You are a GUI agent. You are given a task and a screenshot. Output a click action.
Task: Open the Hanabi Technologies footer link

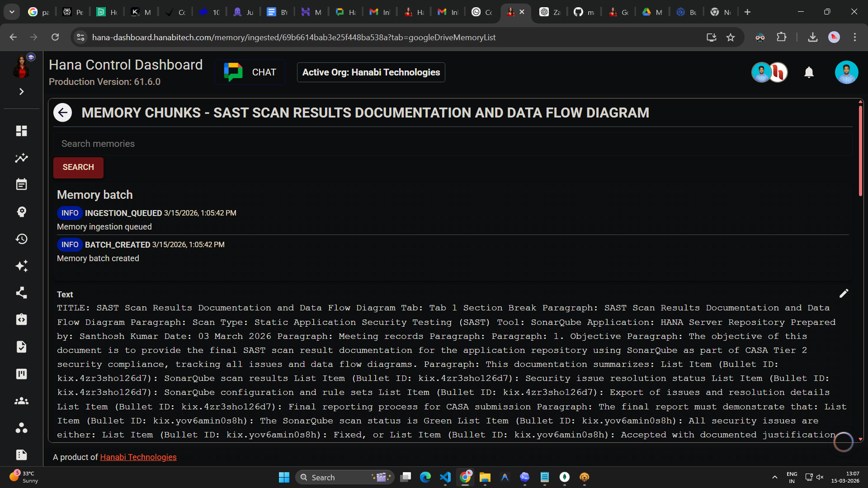(x=138, y=457)
